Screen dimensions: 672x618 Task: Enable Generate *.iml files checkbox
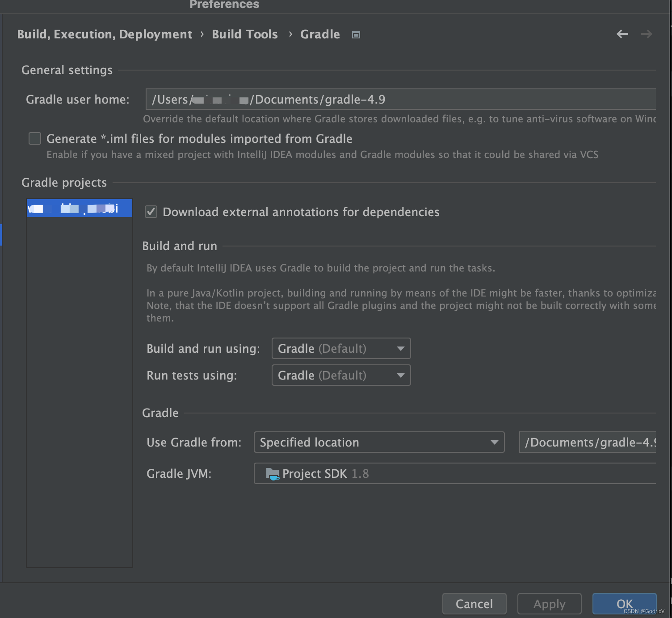[x=35, y=138]
